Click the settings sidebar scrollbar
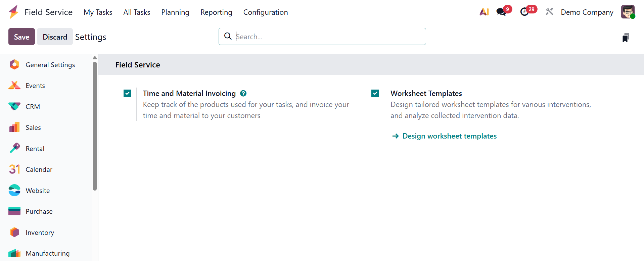Viewport: 644px width, 261px height. [x=95, y=126]
